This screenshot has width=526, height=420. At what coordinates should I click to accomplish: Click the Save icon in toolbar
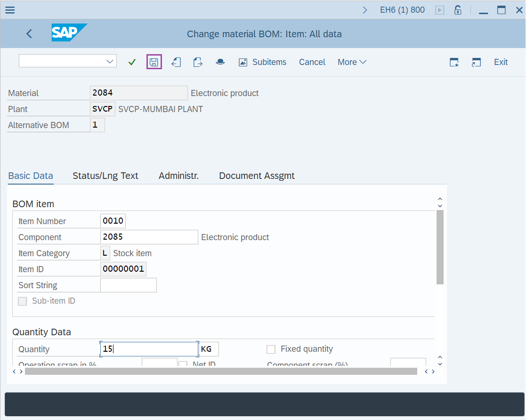tap(154, 62)
